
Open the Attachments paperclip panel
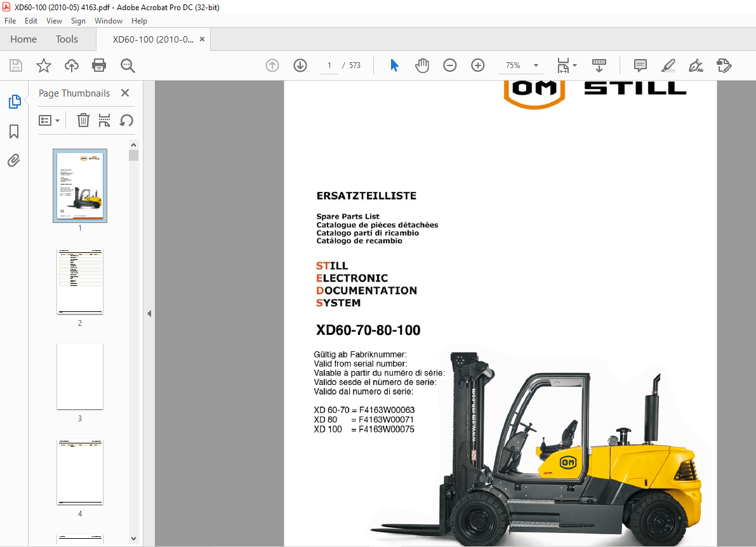14,160
